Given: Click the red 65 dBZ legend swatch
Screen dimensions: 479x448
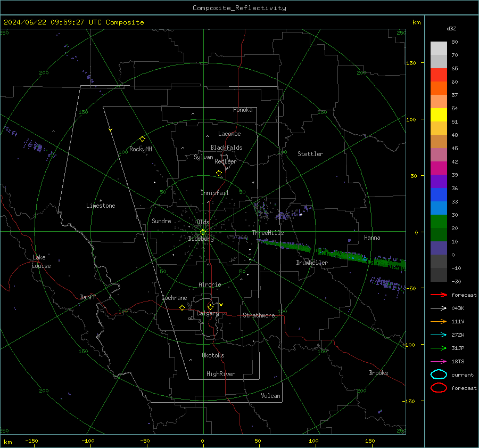Looking at the screenshot, I should (x=439, y=75).
